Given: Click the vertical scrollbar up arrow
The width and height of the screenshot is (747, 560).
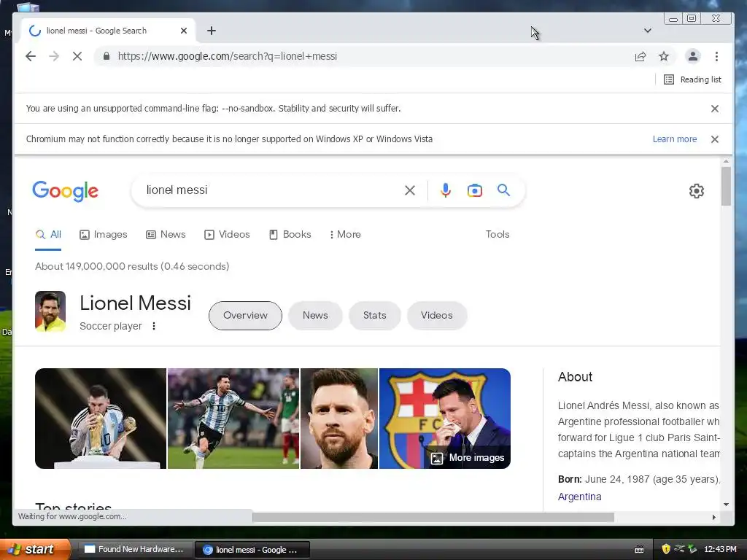Looking at the screenshot, I should coord(726,162).
